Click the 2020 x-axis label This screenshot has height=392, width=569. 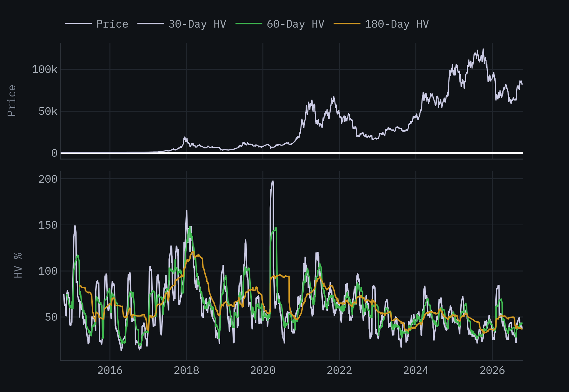coord(263,370)
